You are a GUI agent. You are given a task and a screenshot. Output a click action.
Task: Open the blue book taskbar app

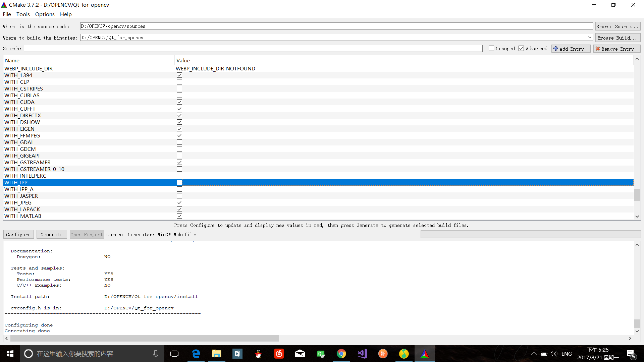point(237,354)
